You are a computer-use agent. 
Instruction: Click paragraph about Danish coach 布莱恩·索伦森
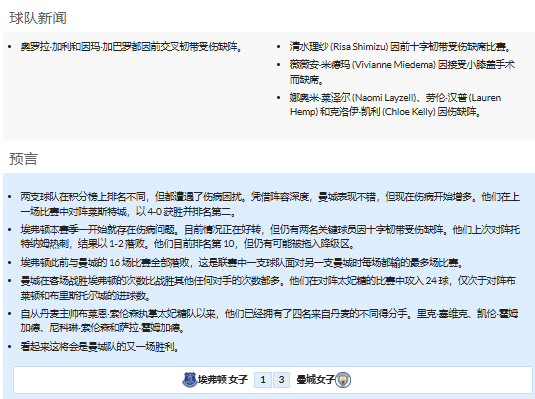(269, 321)
